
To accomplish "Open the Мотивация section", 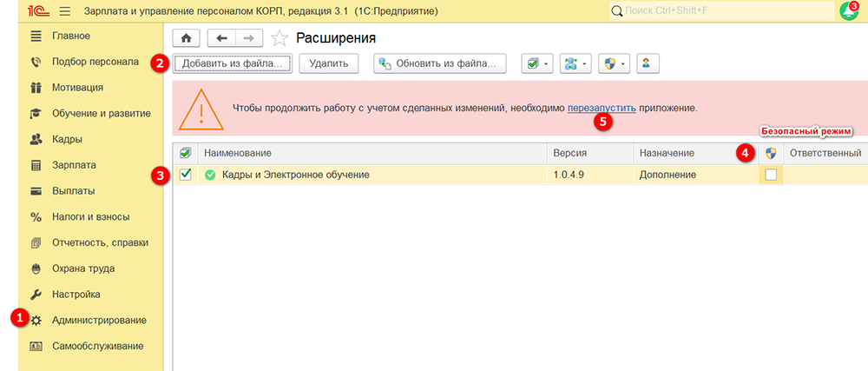I will tap(77, 88).
